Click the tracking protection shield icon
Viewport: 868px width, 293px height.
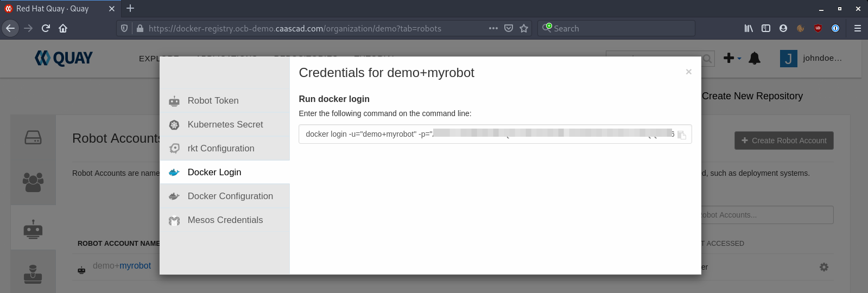[124, 28]
